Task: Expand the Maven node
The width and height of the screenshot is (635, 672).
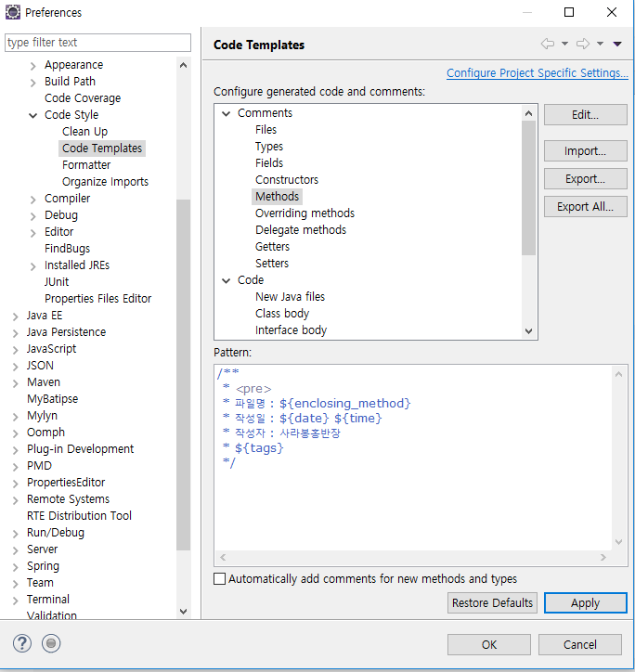Action: pos(16,383)
